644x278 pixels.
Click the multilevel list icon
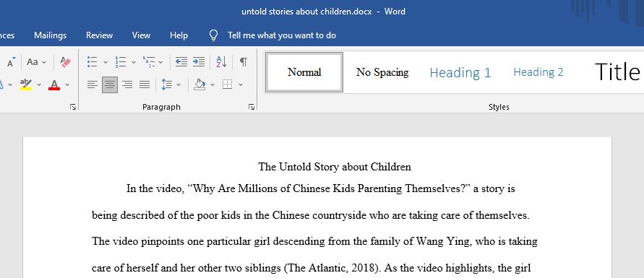[149, 62]
